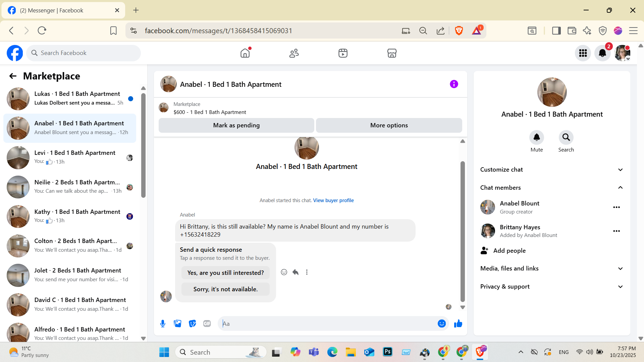Reply to message with arrow icon
This screenshot has height=362, width=644.
[x=295, y=272]
